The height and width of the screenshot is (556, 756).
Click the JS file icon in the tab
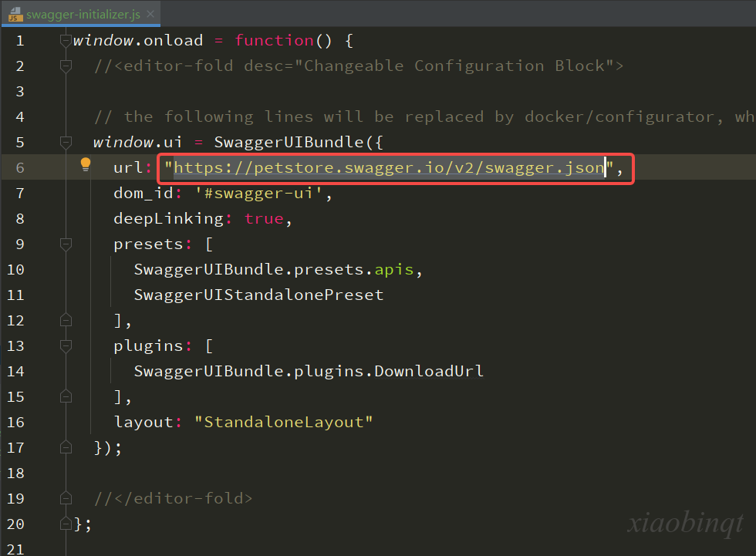(x=15, y=15)
